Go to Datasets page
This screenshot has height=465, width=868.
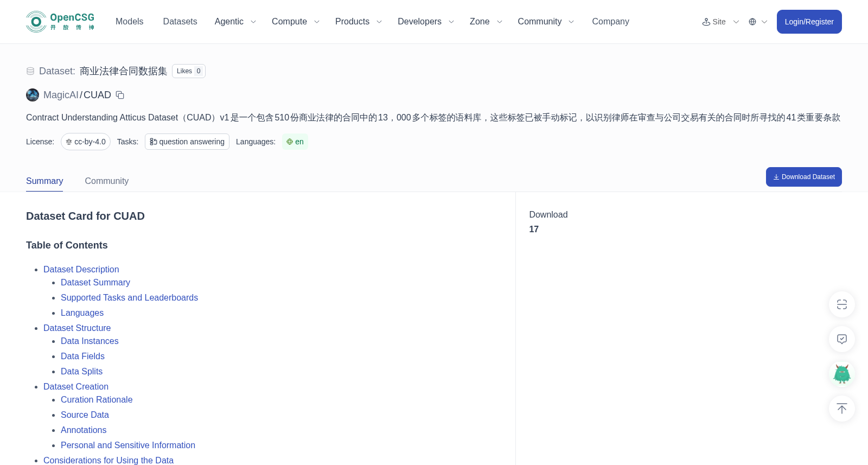(180, 22)
